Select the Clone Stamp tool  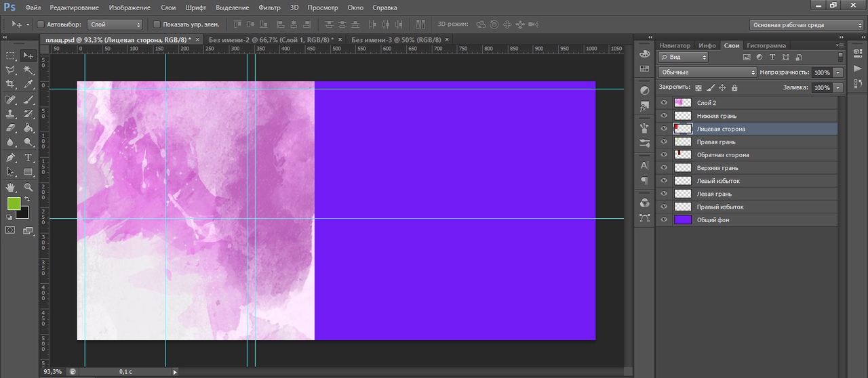11,114
